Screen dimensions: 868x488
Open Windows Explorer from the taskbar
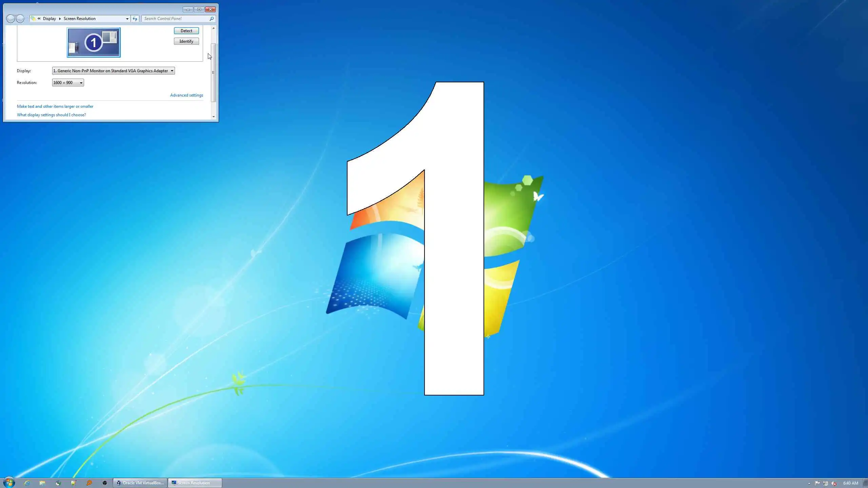[42, 483]
